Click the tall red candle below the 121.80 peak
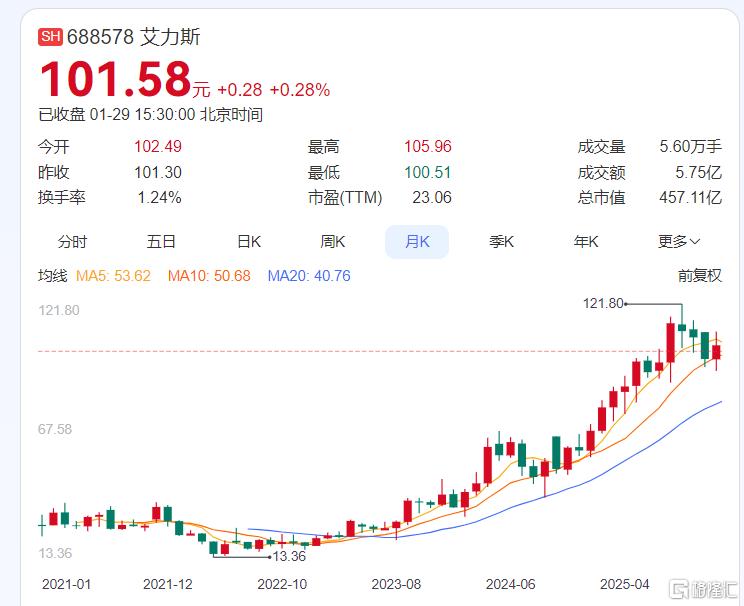The width and height of the screenshot is (744, 606). click(x=671, y=343)
